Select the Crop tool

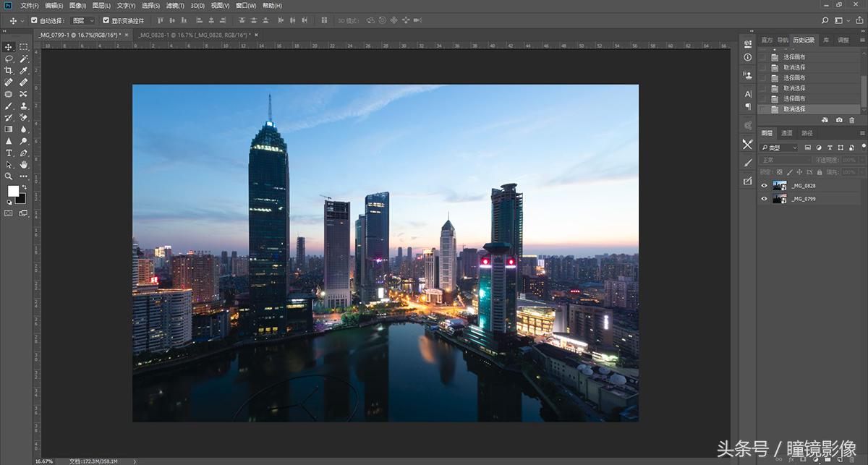click(9, 70)
